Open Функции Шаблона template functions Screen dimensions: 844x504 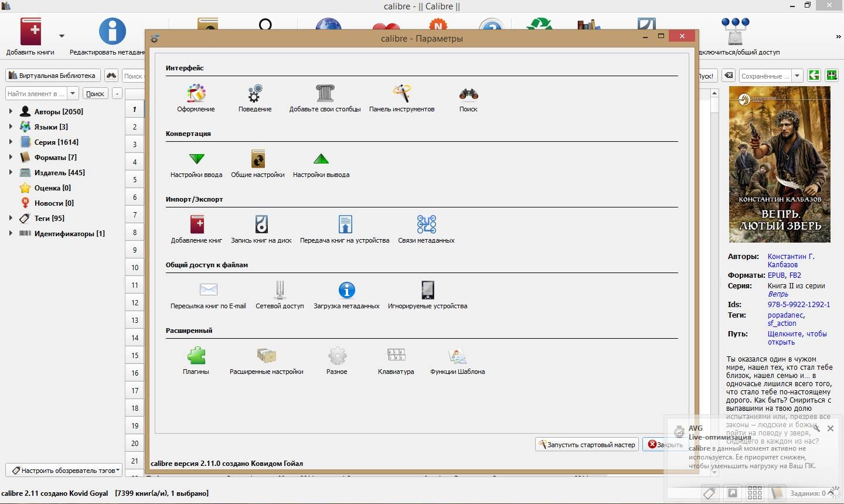pyautogui.click(x=458, y=360)
